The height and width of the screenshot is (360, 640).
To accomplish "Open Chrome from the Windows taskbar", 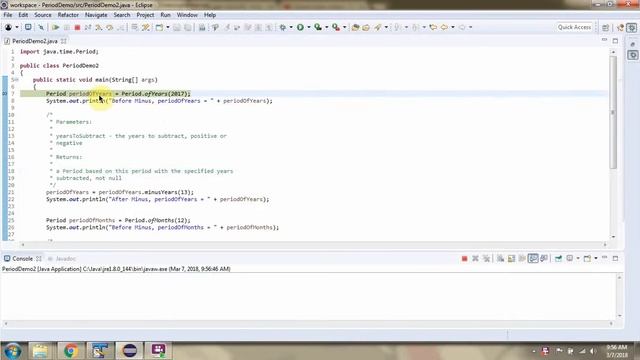I will tap(70, 350).
